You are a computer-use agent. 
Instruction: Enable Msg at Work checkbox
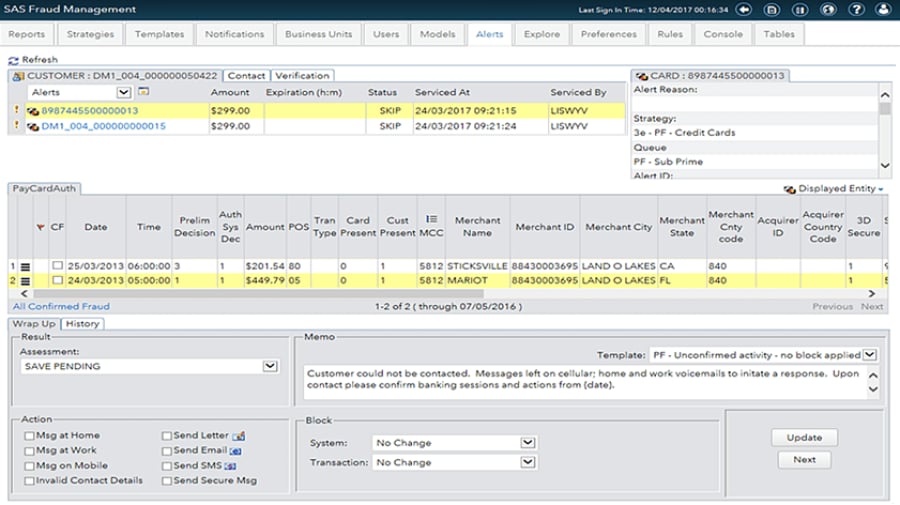(29, 451)
